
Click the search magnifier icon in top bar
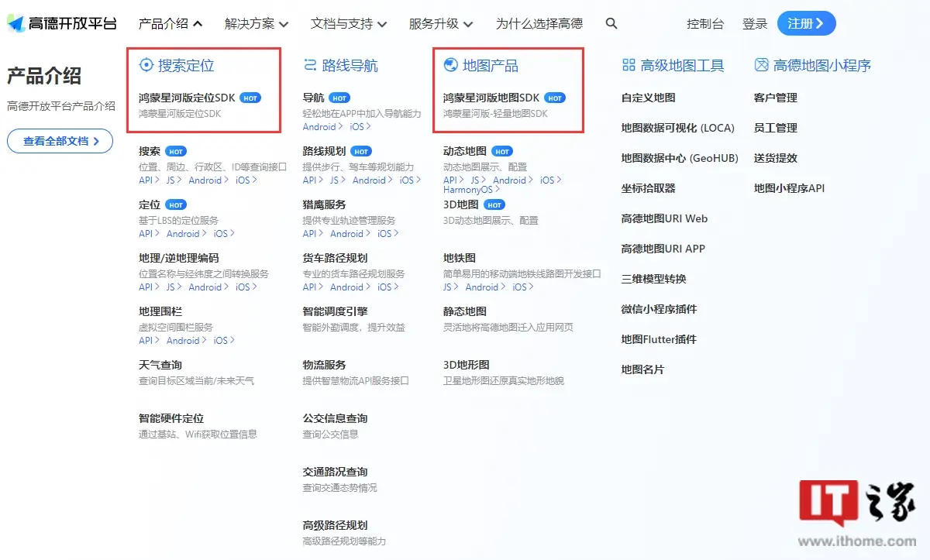click(x=611, y=23)
